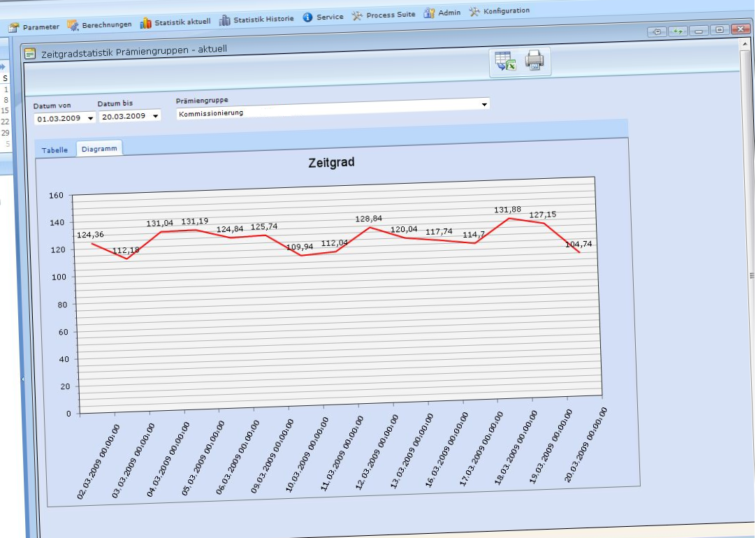756x538 pixels.
Task: Click the Kommissionierung text in the Prämiengruppe field
Action: [211, 112]
